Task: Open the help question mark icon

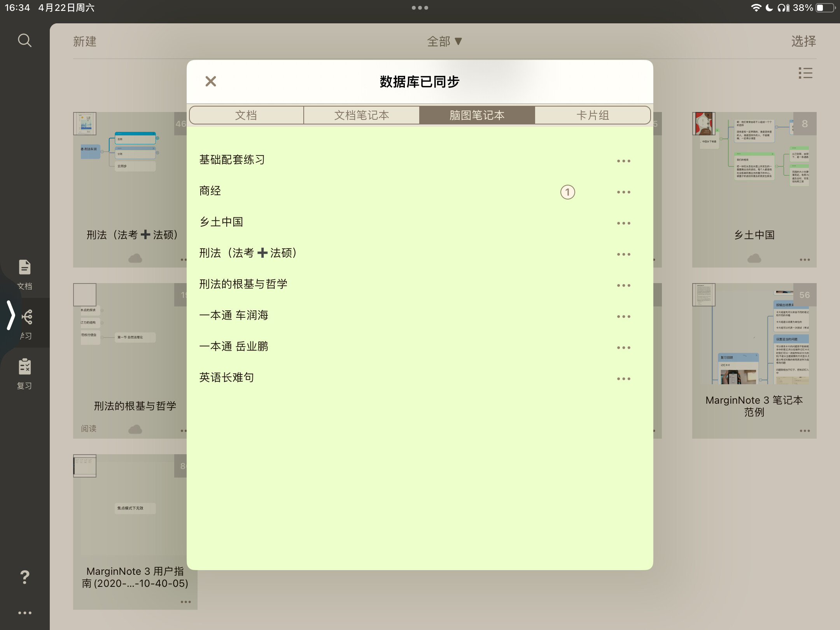Action: 24,577
